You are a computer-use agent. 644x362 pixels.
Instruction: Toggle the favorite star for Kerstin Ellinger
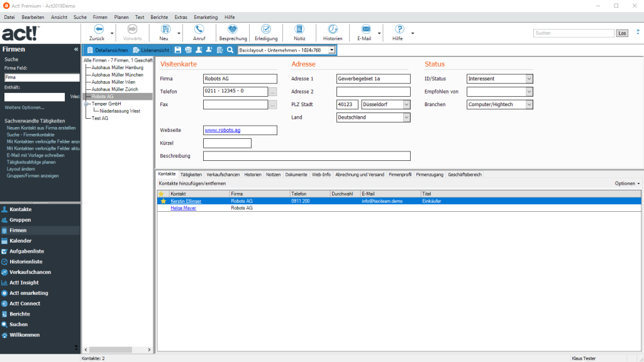[x=164, y=201]
